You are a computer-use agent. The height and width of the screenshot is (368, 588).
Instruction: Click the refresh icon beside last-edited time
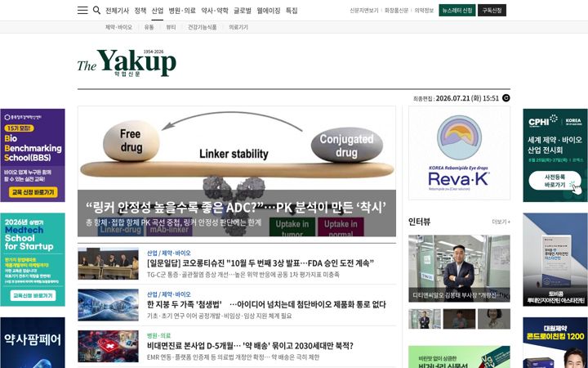(506, 98)
